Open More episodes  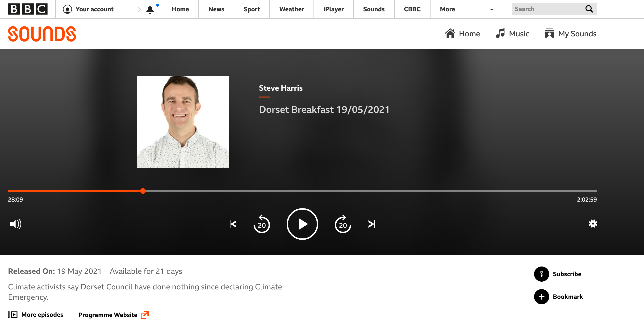tap(35, 314)
